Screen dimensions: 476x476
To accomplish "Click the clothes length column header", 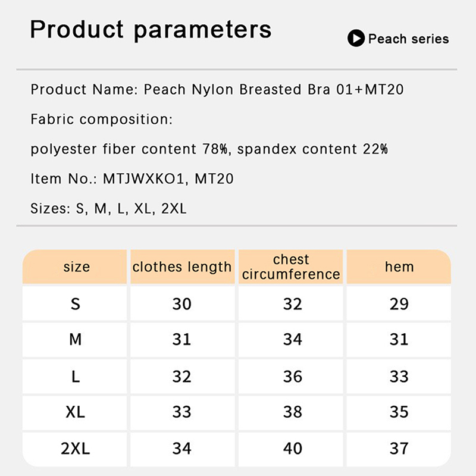I will pos(182,267).
